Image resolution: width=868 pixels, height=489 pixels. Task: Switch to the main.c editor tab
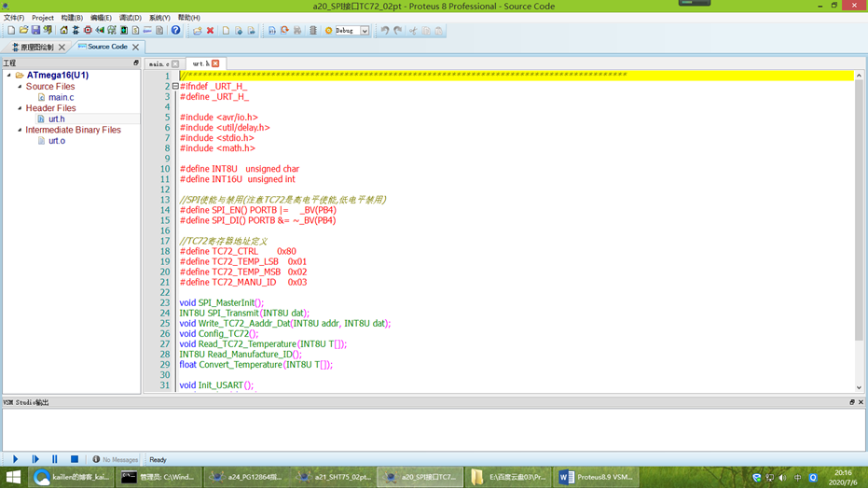coord(159,63)
